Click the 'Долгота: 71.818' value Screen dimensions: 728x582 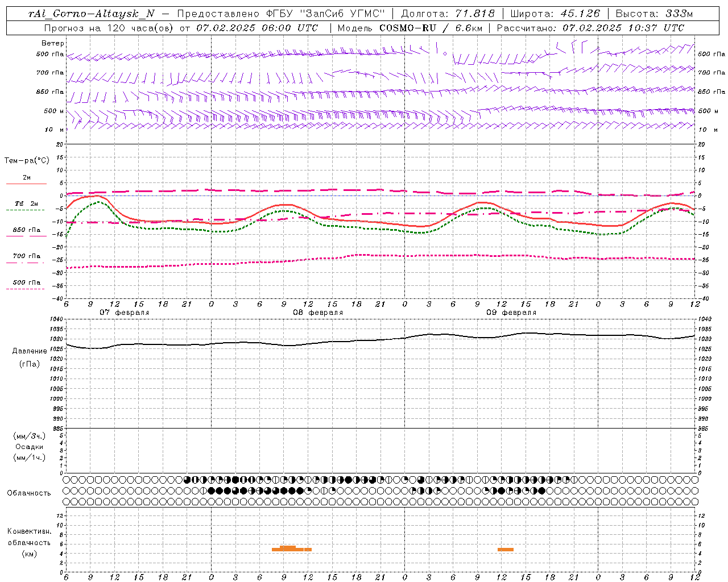pyautogui.click(x=448, y=14)
